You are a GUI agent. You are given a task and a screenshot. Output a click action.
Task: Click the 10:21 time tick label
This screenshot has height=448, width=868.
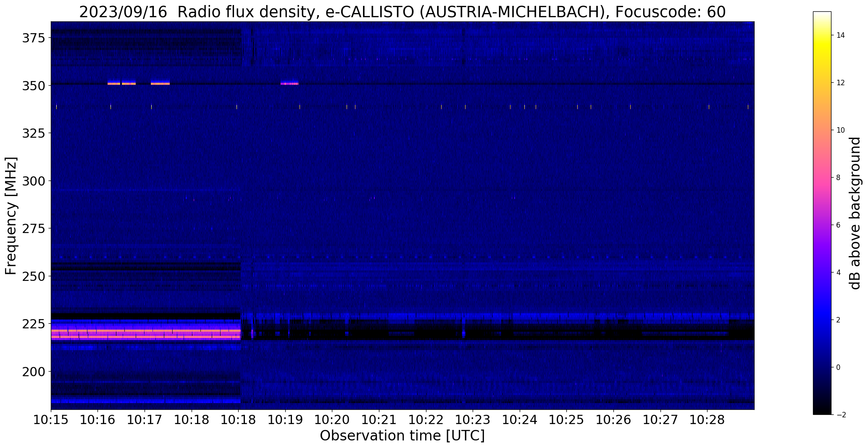pos(379,419)
